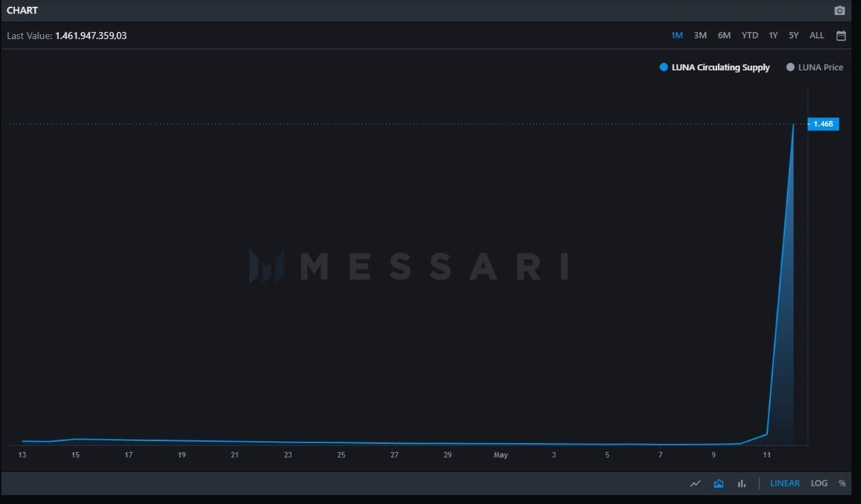Screen dimensions: 861x504
Task: Select the area chart type icon
Action: coord(718,483)
